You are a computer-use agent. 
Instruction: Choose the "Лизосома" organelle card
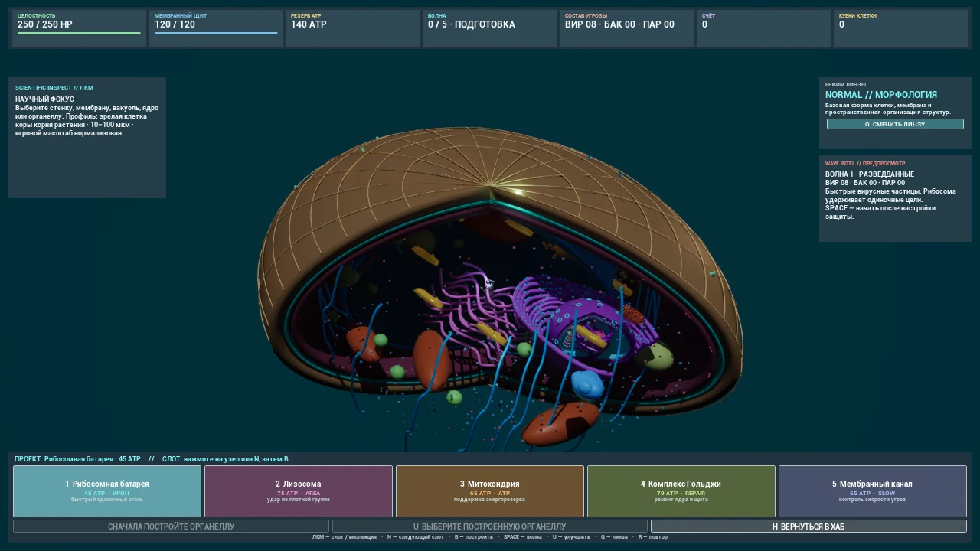point(299,491)
